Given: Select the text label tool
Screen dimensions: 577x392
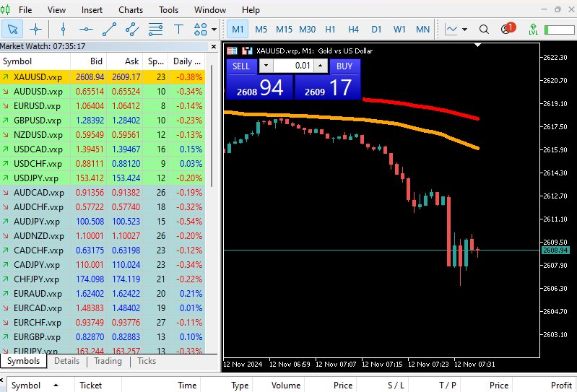Looking at the screenshot, I should pos(178,30).
